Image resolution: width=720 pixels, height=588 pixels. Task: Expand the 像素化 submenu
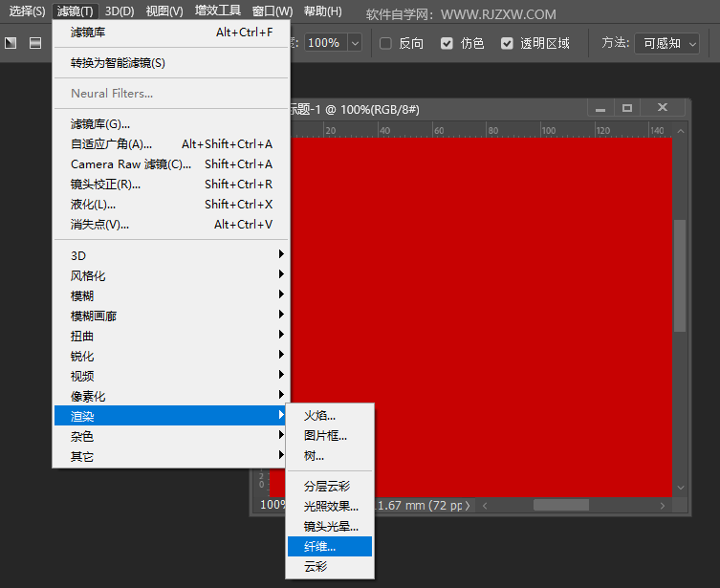171,396
